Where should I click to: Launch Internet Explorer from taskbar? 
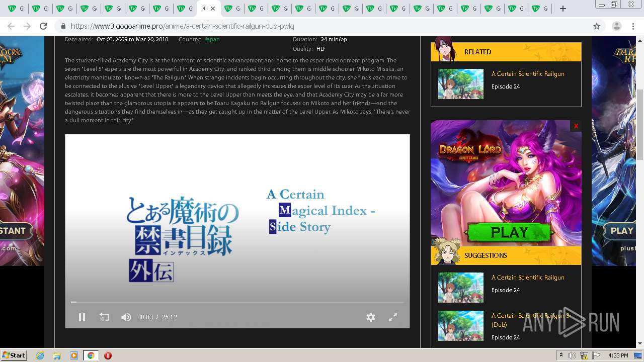coord(40,355)
